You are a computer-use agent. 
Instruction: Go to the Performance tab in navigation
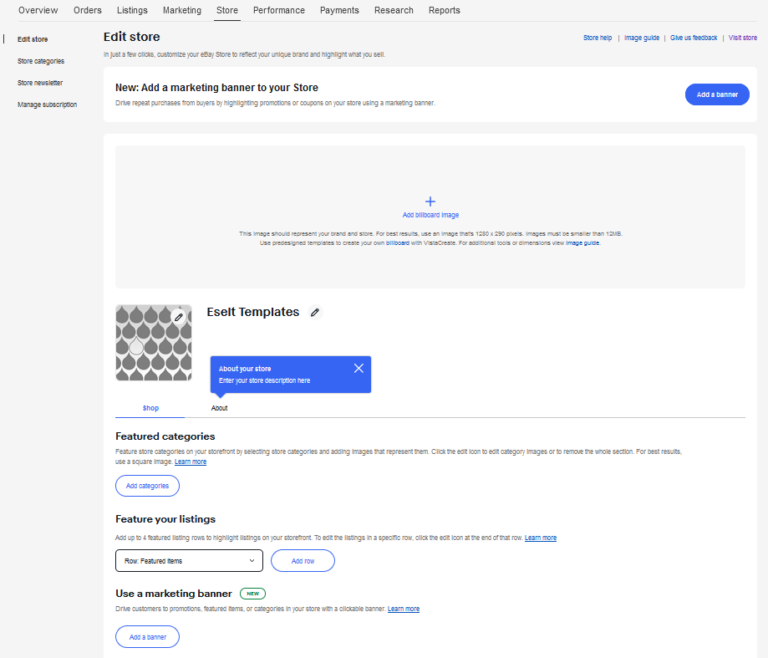(279, 10)
